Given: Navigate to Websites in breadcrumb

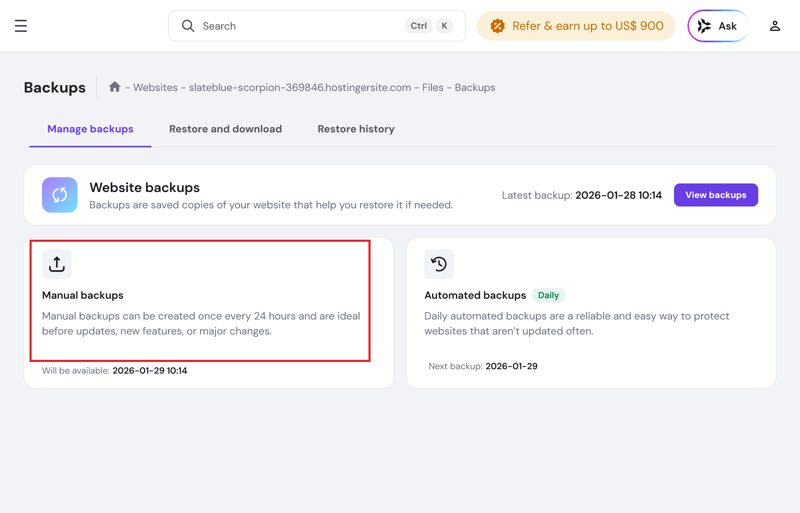Looking at the screenshot, I should pos(155,88).
